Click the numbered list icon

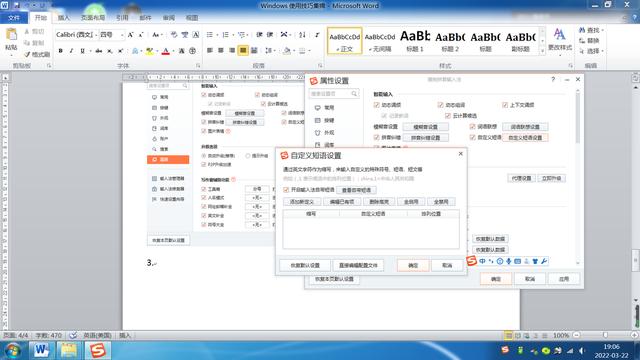pos(225,35)
